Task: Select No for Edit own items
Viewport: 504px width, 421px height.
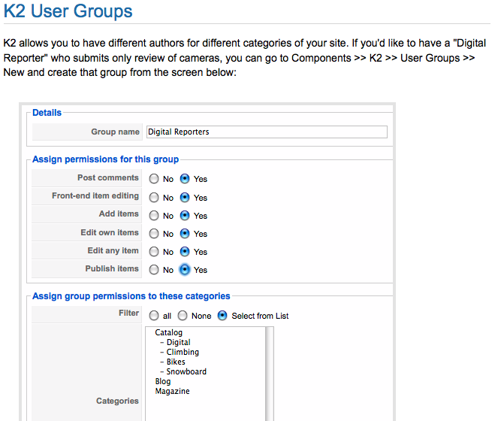Action: tap(154, 234)
